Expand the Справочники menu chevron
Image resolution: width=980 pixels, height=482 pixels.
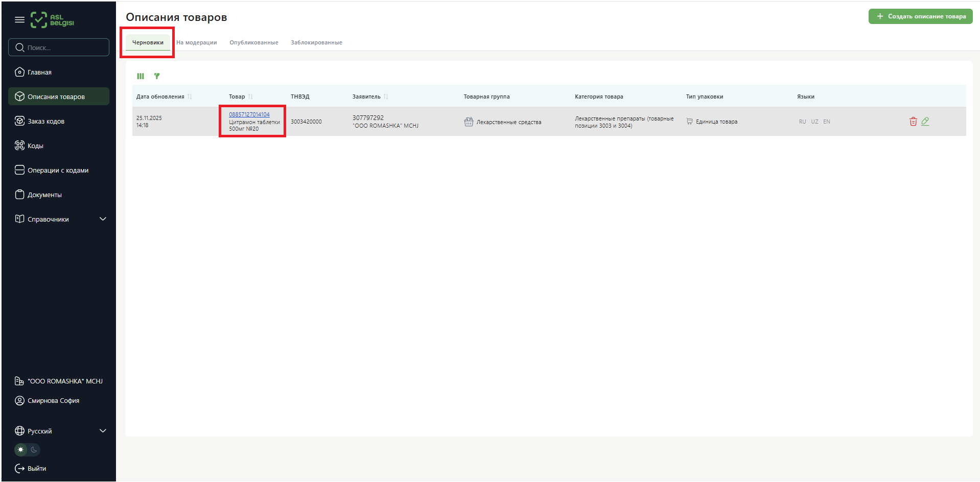click(x=103, y=219)
